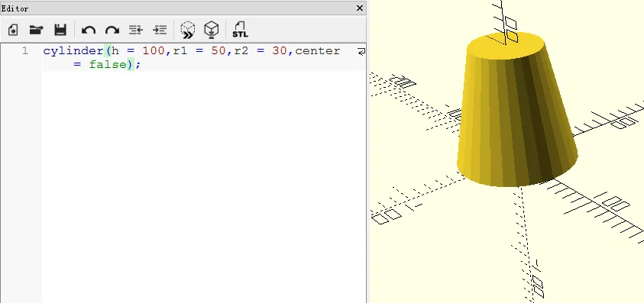Render the model with the cube icon
The height and width of the screenshot is (303, 644).
coord(212,30)
